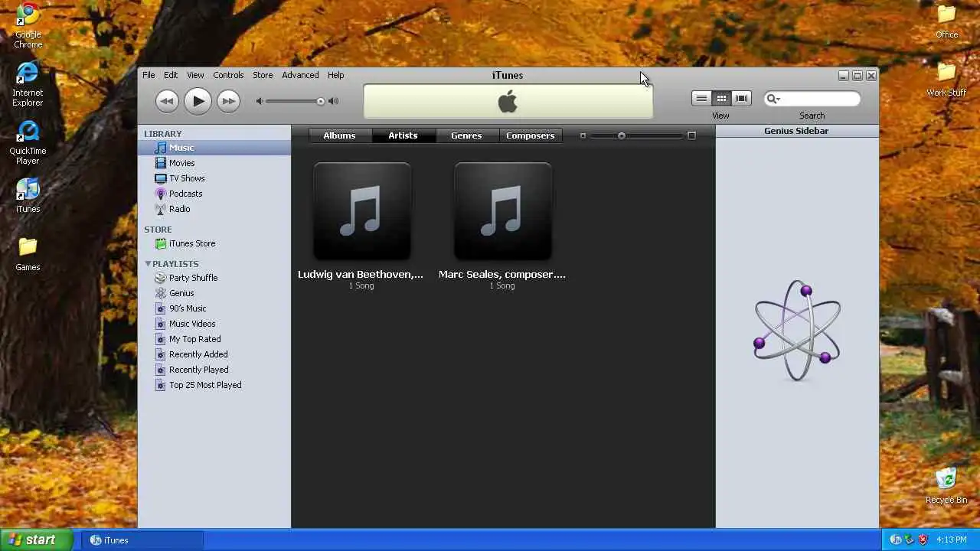Click the Genius atom icon in sidebar
Image resolution: width=980 pixels, height=551 pixels.
797,331
